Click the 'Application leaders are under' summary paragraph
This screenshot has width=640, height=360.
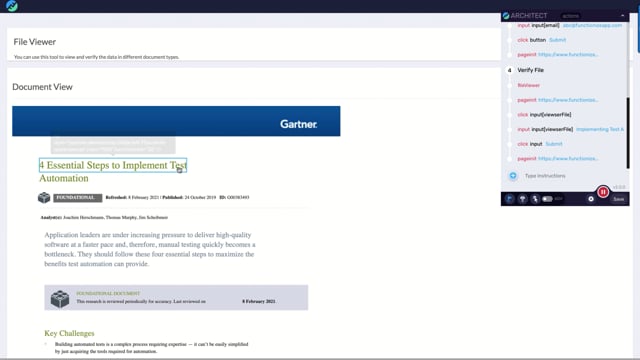(x=150, y=249)
